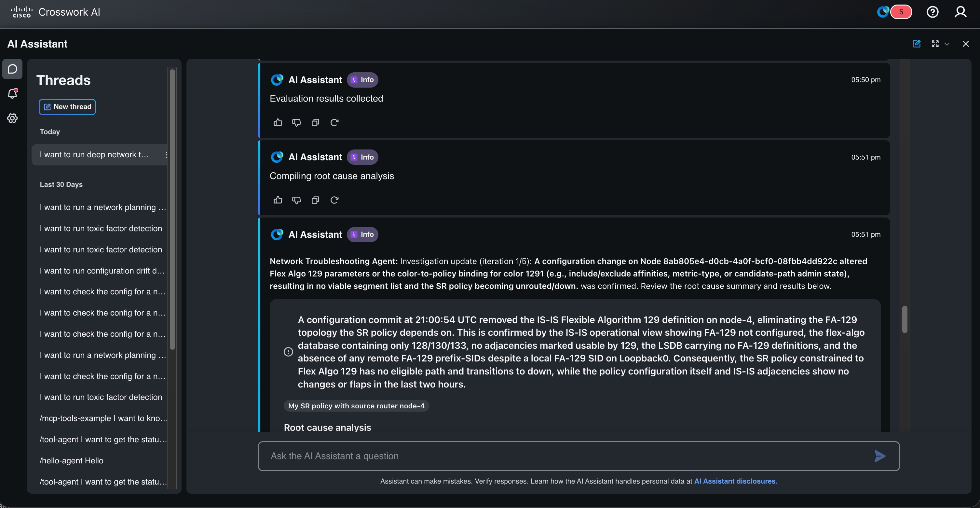Open '/mcp-tools-example I want to kno…' thread

[103, 418]
